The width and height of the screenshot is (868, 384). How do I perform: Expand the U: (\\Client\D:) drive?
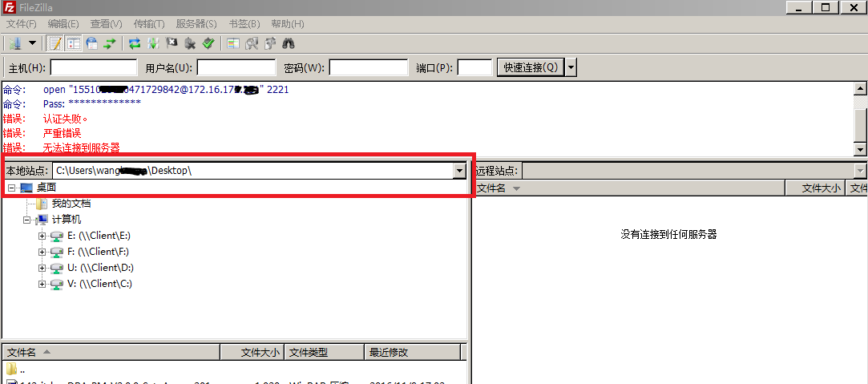click(x=42, y=268)
